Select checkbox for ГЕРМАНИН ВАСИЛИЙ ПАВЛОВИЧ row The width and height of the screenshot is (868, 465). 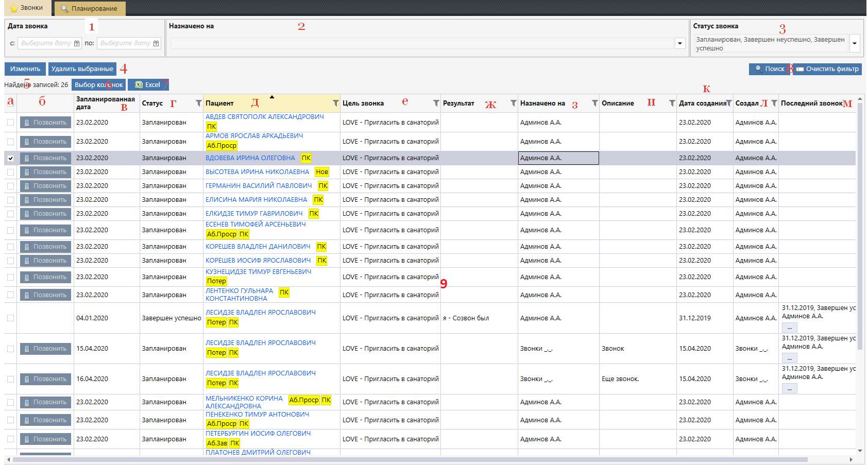click(10, 186)
